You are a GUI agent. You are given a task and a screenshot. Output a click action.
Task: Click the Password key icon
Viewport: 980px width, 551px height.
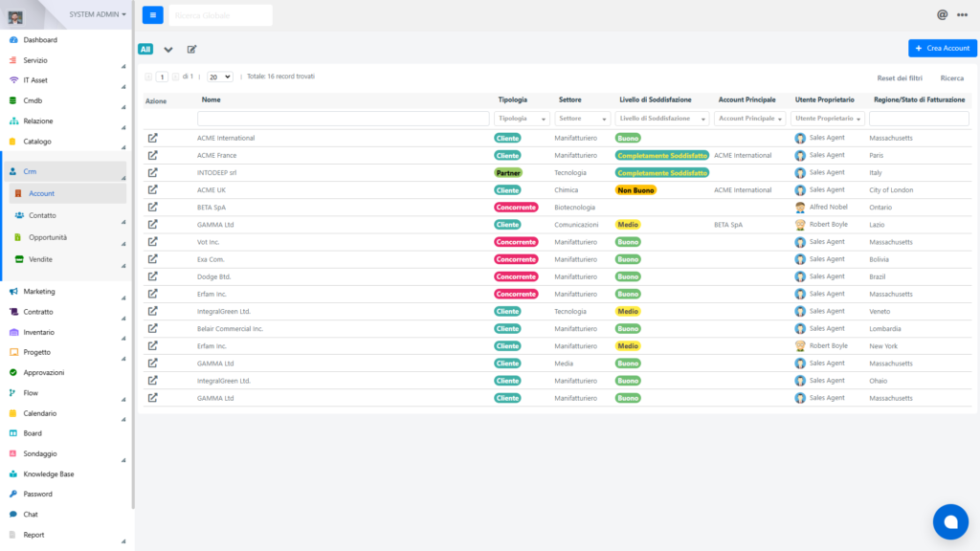pos(13,495)
